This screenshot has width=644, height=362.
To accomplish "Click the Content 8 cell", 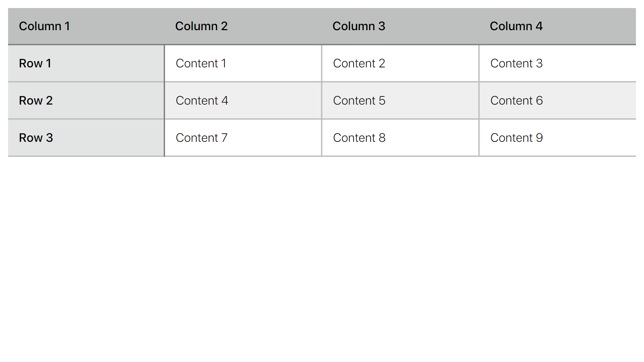I will (400, 138).
